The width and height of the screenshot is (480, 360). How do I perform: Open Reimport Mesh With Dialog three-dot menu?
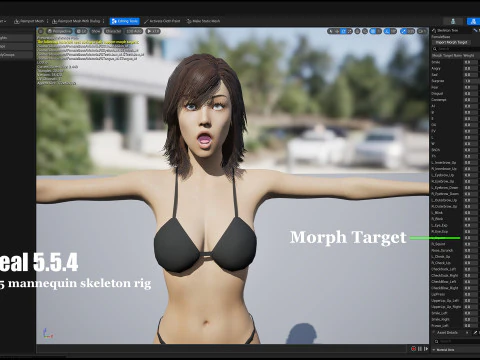point(104,21)
